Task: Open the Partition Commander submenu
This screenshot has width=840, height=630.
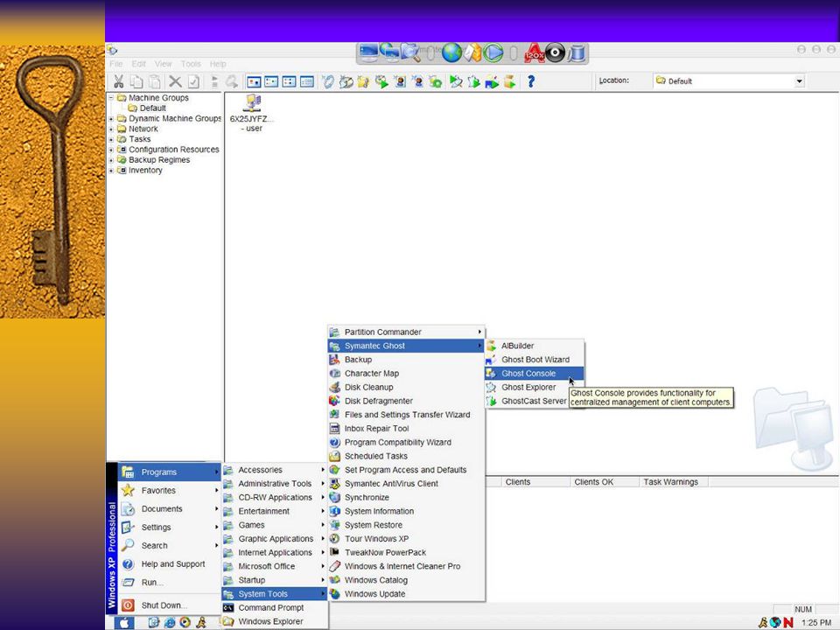Action: [x=407, y=332]
